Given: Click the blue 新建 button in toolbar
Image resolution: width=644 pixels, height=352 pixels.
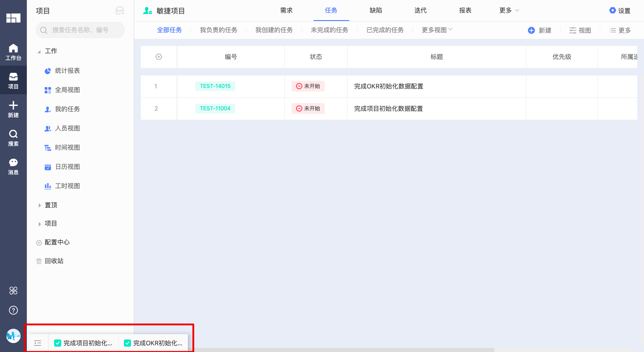Looking at the screenshot, I should 539,30.
